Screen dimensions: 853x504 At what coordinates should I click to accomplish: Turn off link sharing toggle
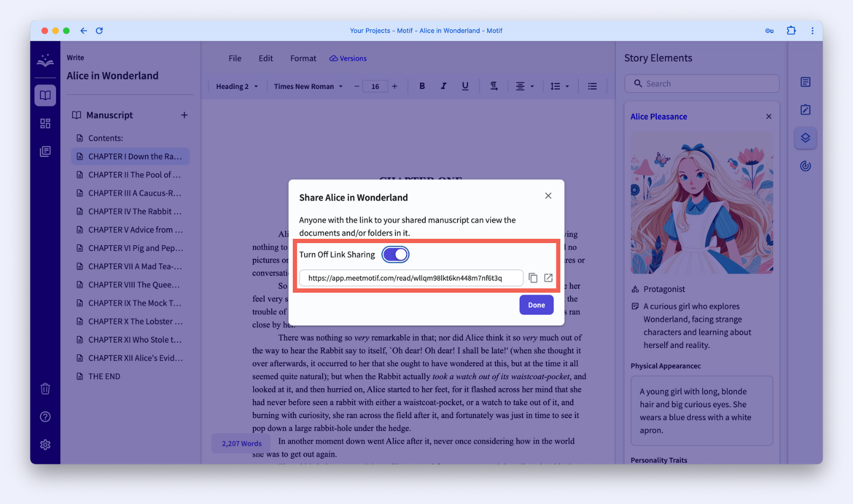[x=395, y=254]
